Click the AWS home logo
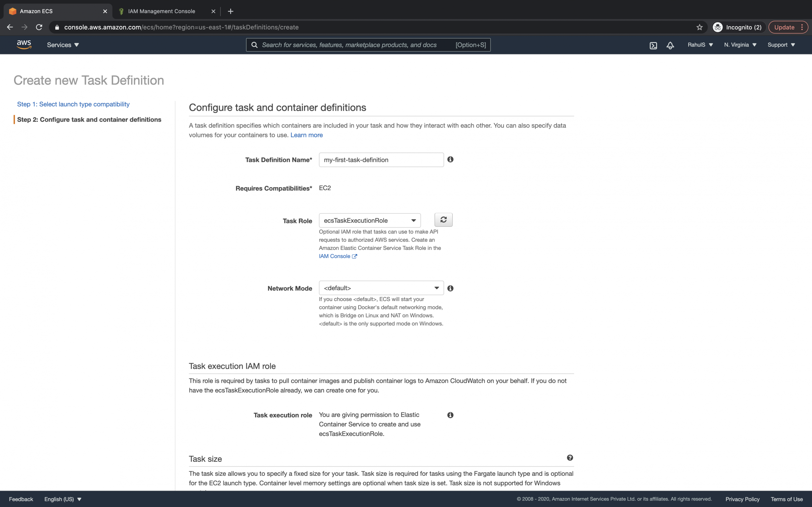The width and height of the screenshot is (812, 507). (x=23, y=44)
